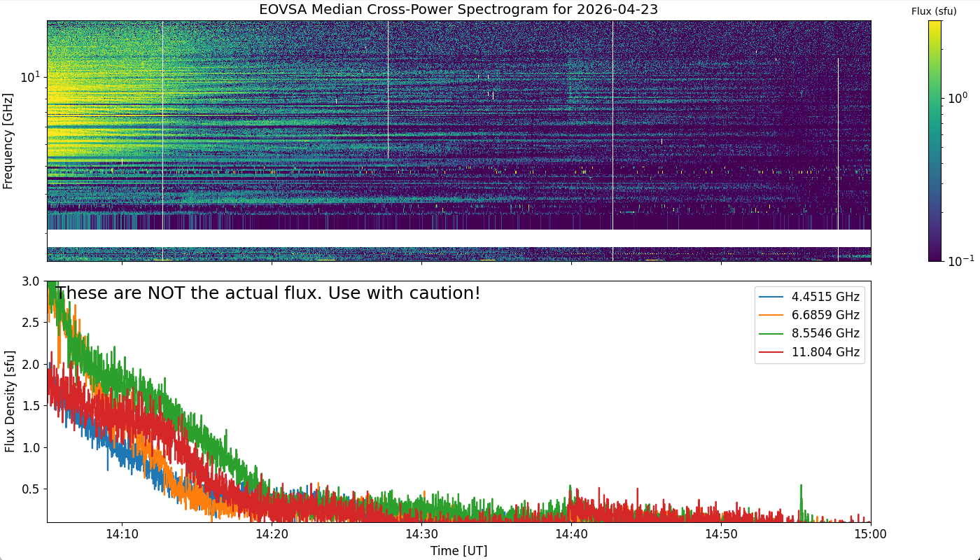The width and height of the screenshot is (980, 560).
Task: Click the Flux Density [sfu] axis label
Action: (10, 402)
